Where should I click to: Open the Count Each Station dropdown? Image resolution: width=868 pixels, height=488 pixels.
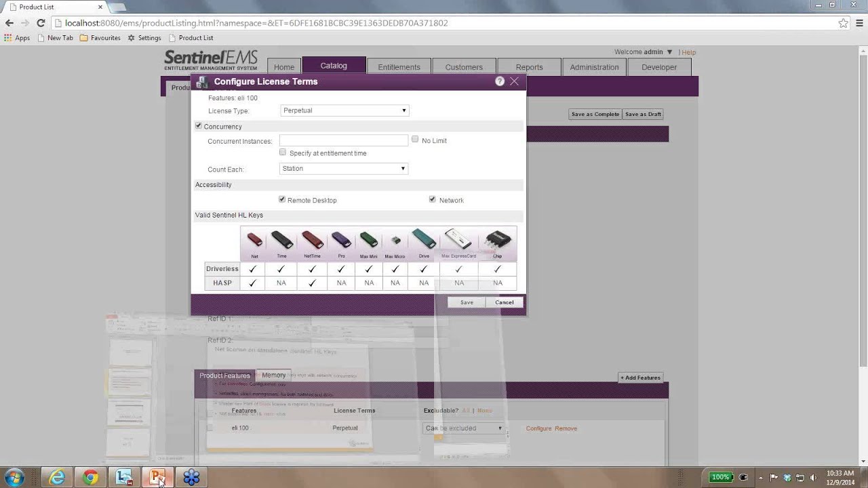coord(344,169)
